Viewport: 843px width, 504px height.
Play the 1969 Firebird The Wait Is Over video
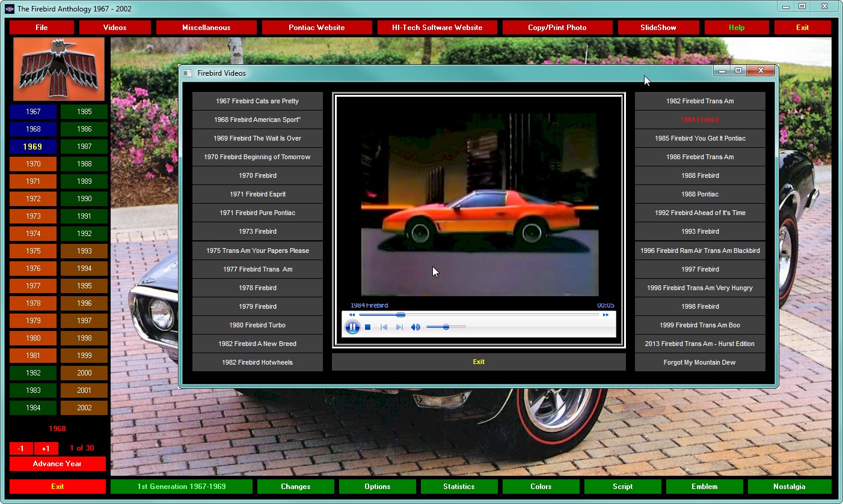[257, 138]
